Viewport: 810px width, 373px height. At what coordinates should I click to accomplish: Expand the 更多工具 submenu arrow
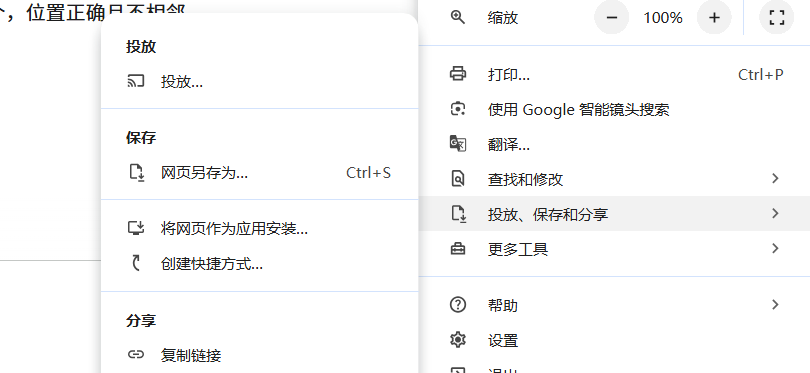coord(775,248)
